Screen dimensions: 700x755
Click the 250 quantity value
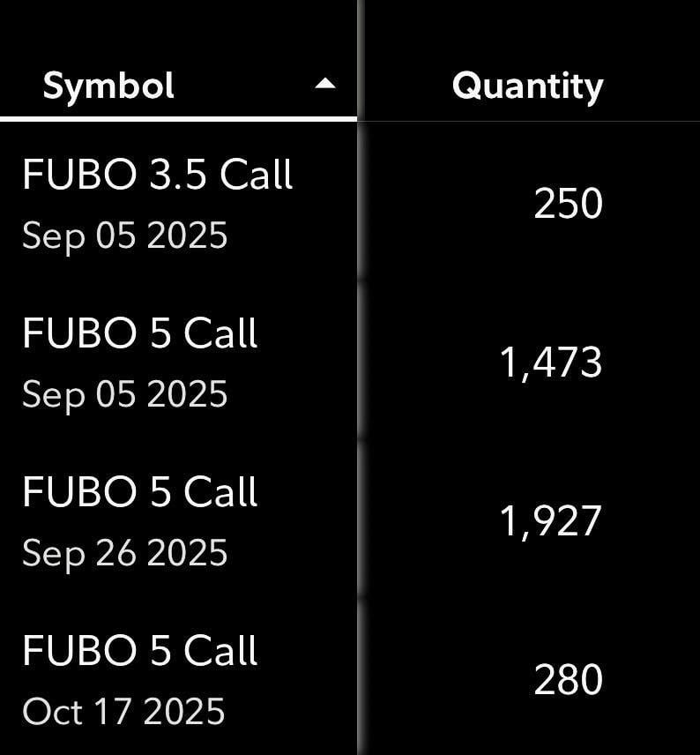click(x=568, y=204)
